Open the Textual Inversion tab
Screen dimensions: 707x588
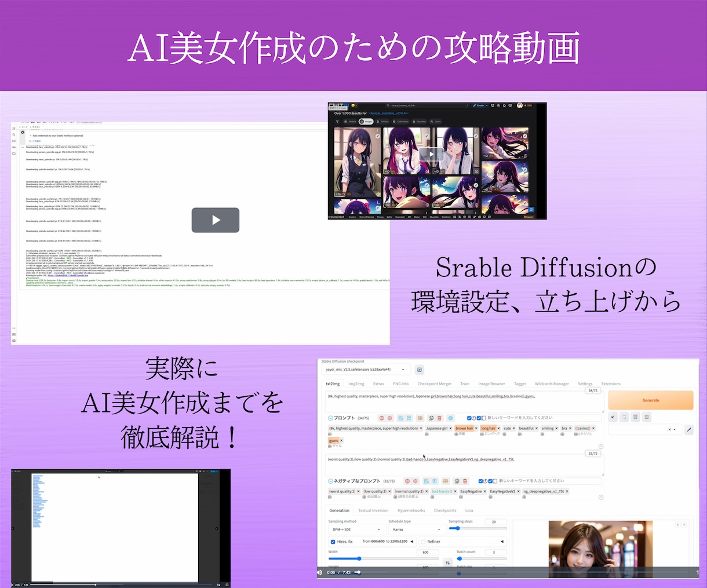[373, 510]
